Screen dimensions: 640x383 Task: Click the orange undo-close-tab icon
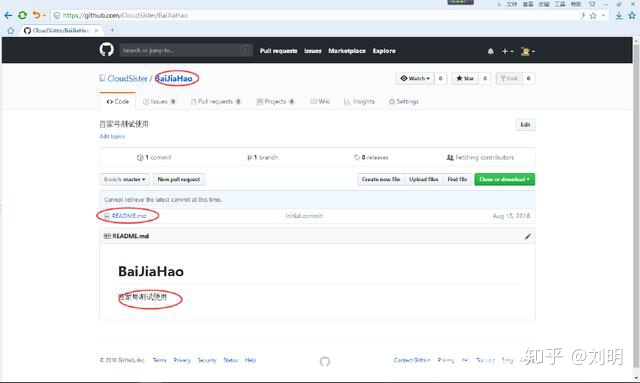36,16
